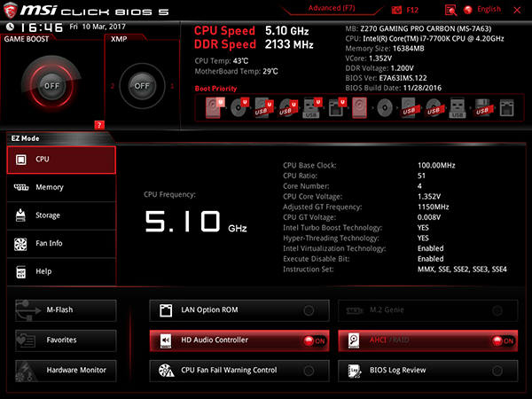
Task: Select the legacy USB CD/DVD boot icon
Action: 434,108
